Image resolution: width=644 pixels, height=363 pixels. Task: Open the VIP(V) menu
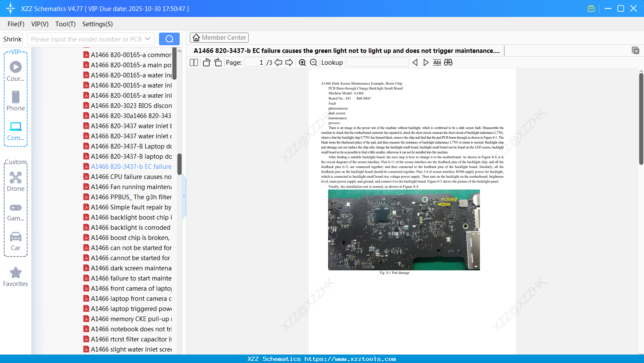40,24
